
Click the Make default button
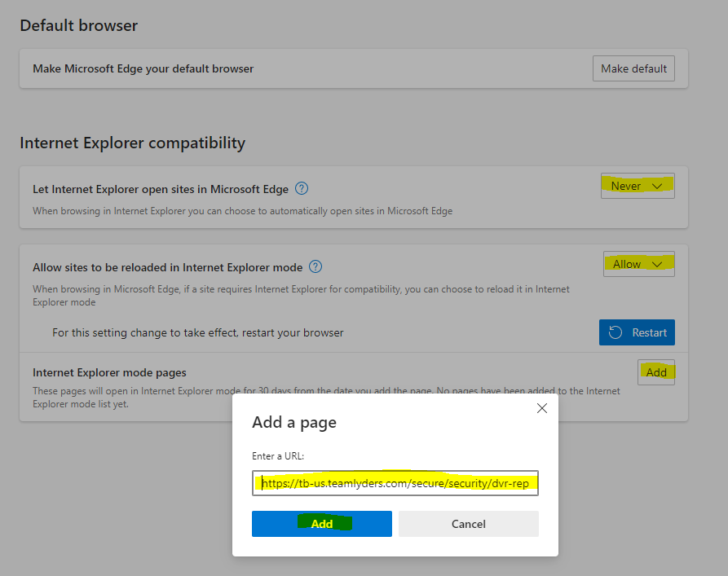click(x=633, y=68)
